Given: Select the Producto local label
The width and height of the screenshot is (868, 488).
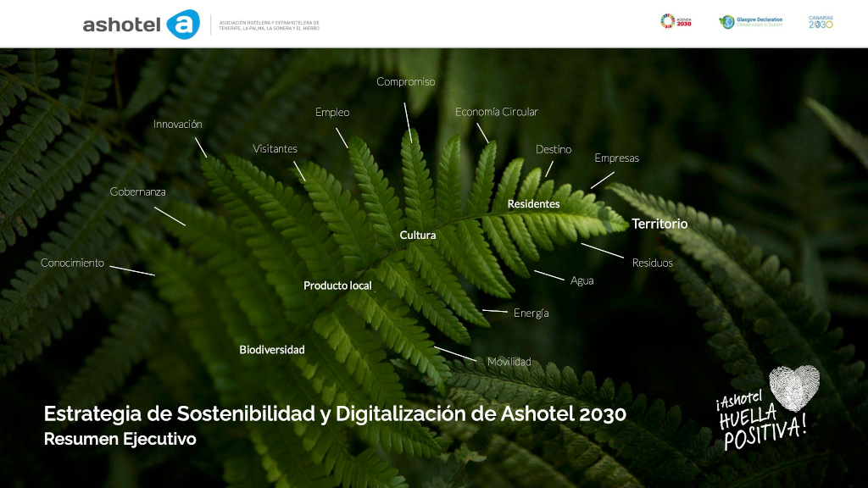Looking at the screenshot, I should pos(337,286).
